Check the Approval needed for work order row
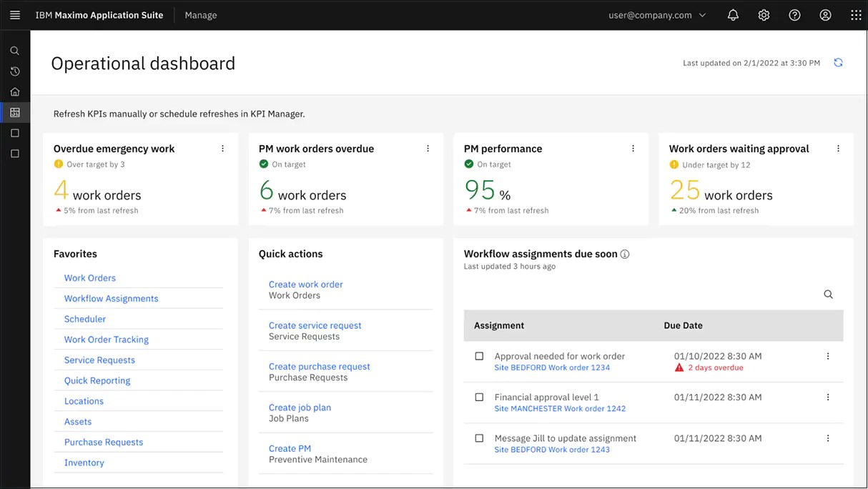 tap(479, 356)
